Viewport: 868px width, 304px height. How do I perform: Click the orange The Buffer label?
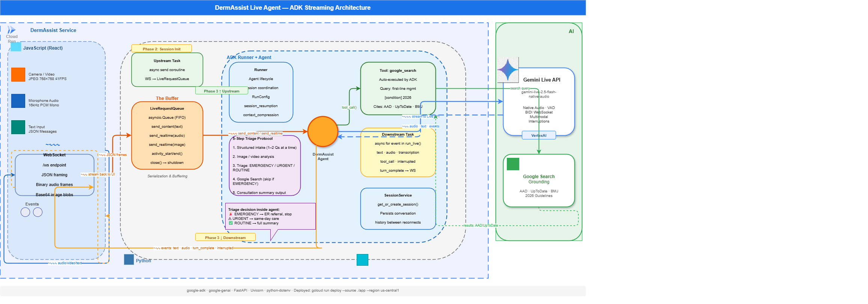(x=167, y=98)
